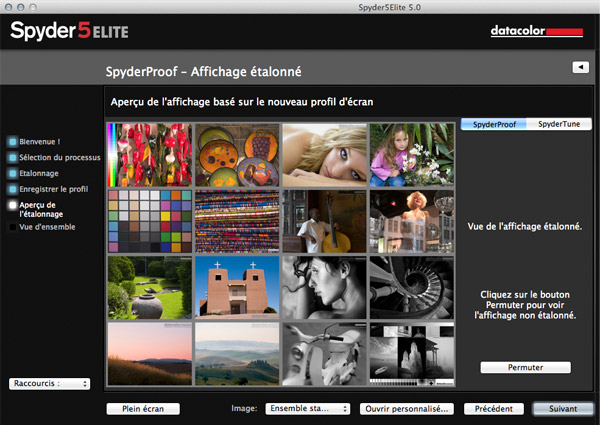Select the painted plates thumbnail
Image resolution: width=600 pixels, height=425 pixels.
(x=237, y=155)
